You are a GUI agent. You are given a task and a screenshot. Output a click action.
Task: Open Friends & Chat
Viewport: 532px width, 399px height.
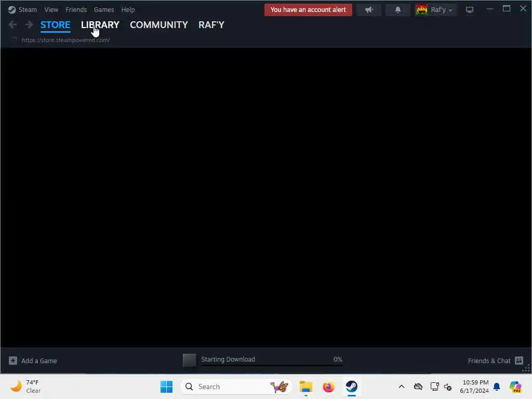[x=489, y=361]
